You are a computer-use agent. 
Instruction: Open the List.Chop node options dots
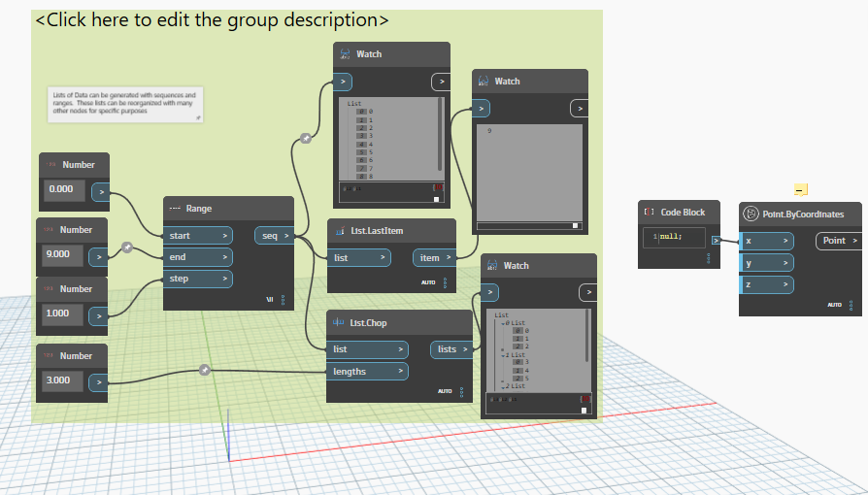(x=462, y=391)
